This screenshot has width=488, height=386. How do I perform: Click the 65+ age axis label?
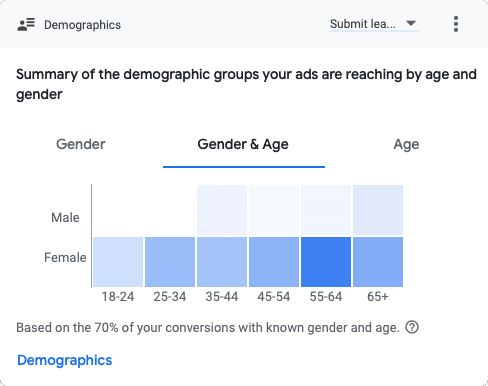point(378,297)
